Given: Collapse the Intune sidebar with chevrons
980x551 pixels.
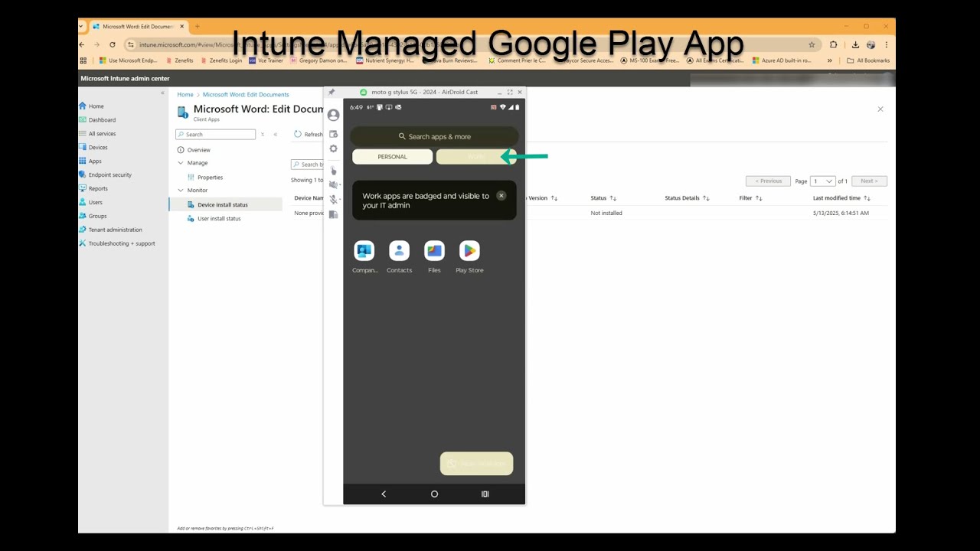Looking at the screenshot, I should coord(162,93).
